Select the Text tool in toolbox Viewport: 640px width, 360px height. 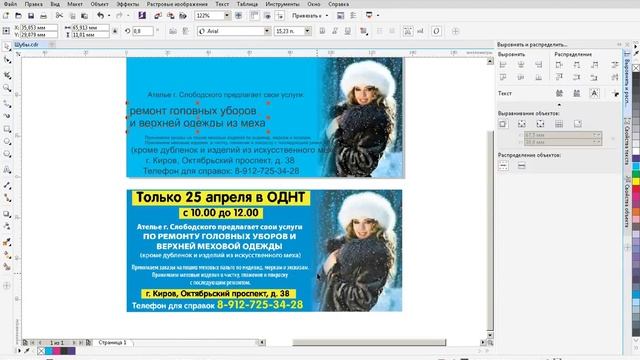coord(7,170)
